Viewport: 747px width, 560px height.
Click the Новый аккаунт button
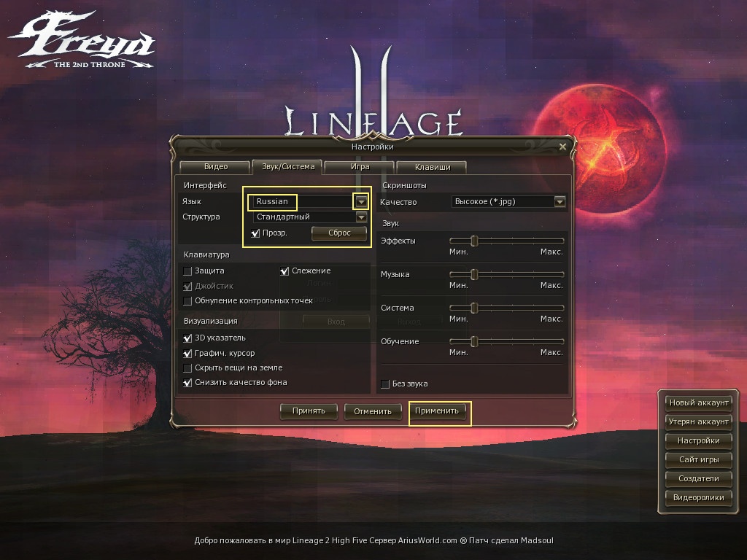(698, 402)
